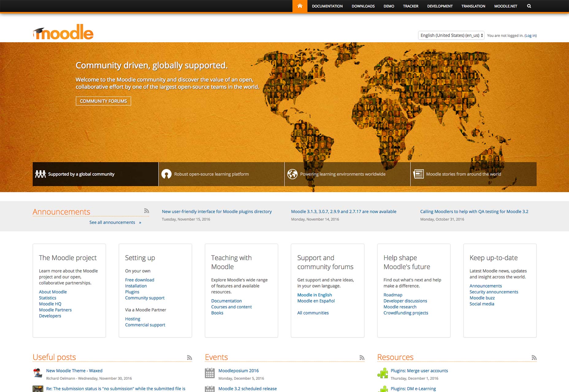Click the orange home icon in navbar
Viewport: 569px width, 392px height.
coord(300,6)
